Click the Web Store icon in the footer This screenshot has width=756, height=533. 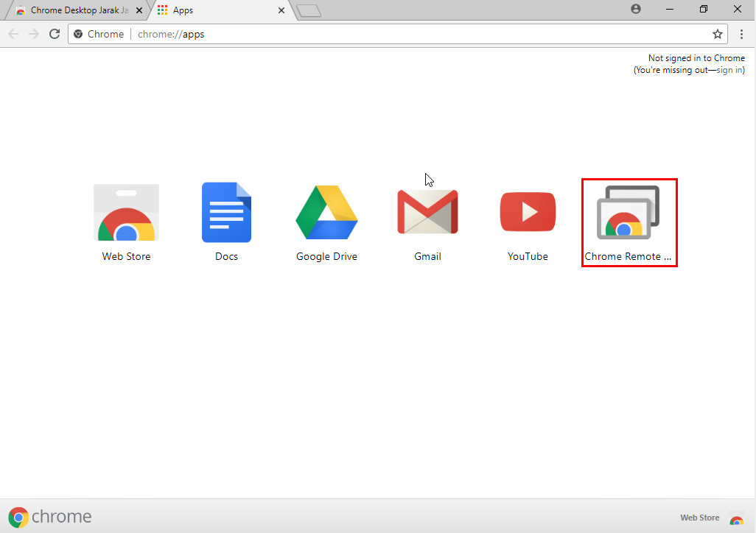[x=737, y=518]
